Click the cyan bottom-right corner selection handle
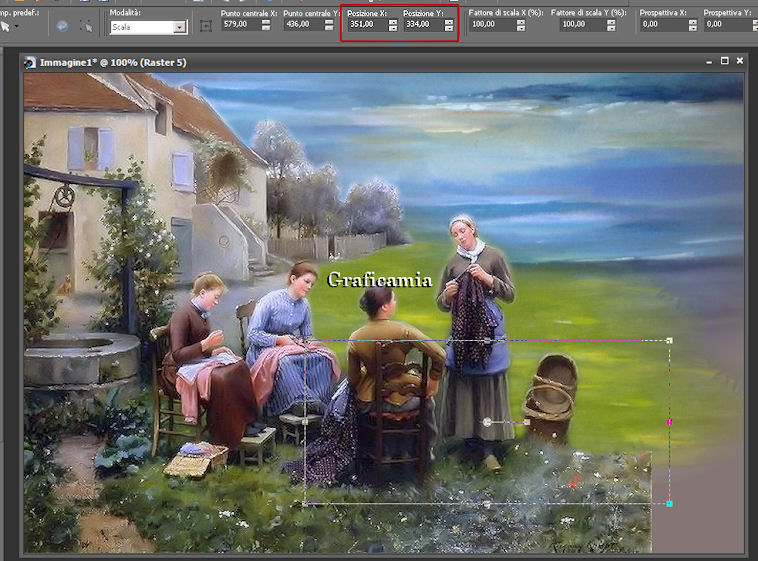Viewport: 758px width, 561px height. pos(670,503)
